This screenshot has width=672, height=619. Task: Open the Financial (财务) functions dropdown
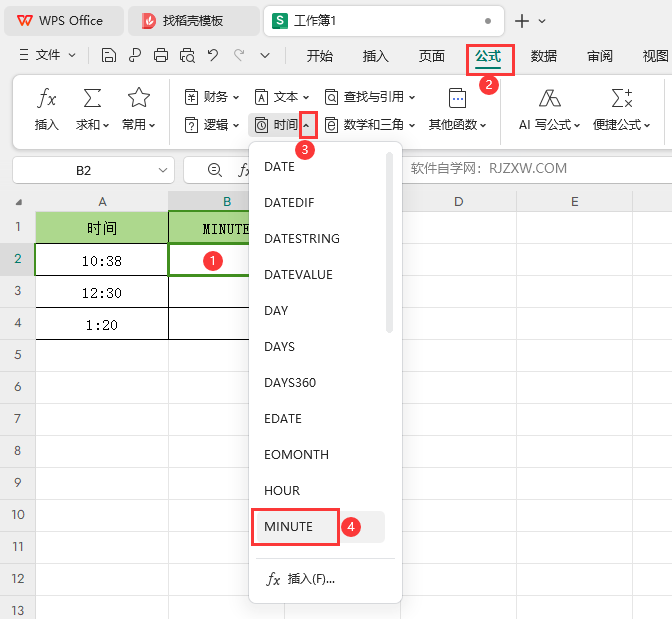click(x=212, y=97)
